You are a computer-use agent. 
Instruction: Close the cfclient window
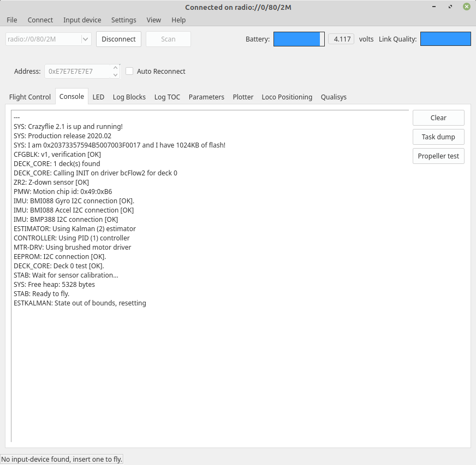coord(466,7)
